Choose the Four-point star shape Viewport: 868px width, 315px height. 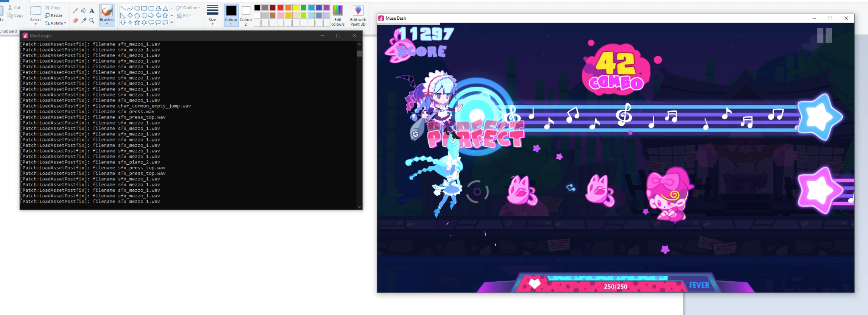(x=130, y=22)
